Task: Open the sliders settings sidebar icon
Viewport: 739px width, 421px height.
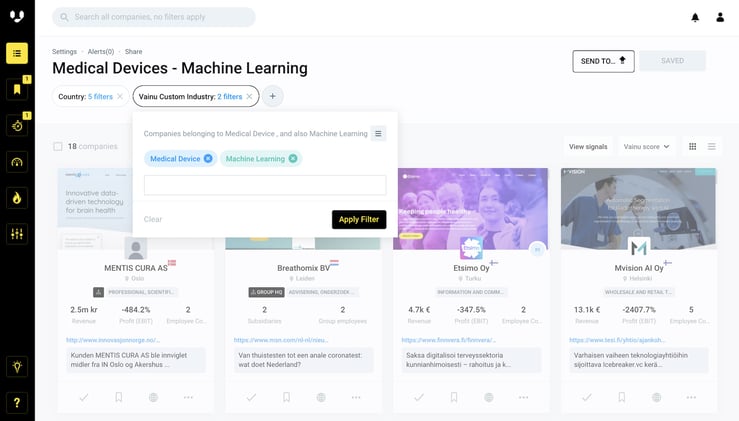Action: pyautogui.click(x=17, y=233)
